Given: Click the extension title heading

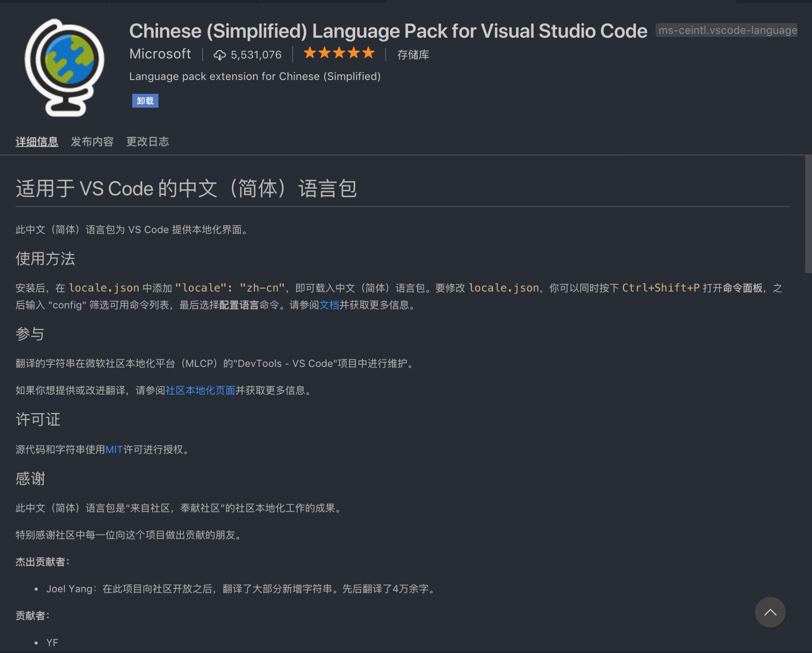Looking at the screenshot, I should (388, 31).
